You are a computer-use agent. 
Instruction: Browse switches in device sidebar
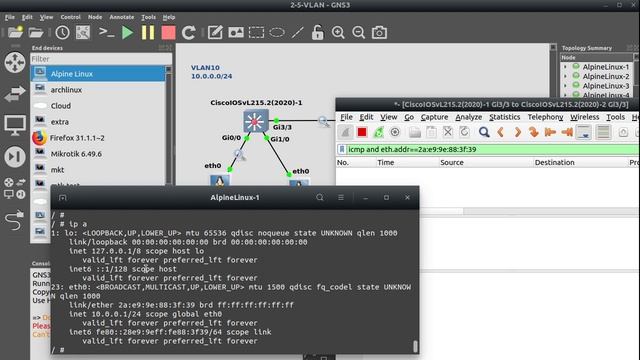pyautogui.click(x=15, y=94)
